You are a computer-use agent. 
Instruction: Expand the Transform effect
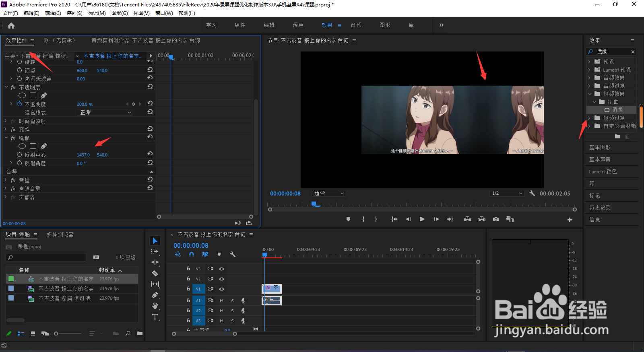coord(6,129)
